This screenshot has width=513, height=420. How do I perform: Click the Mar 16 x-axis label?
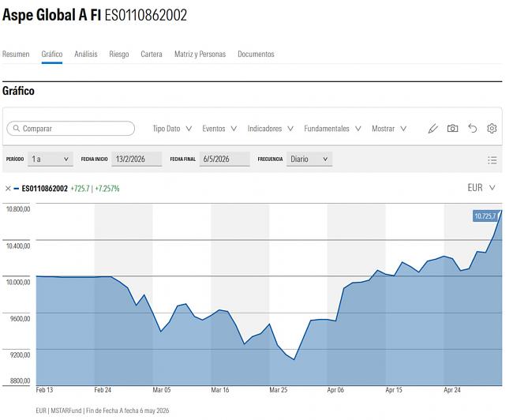[220, 390]
